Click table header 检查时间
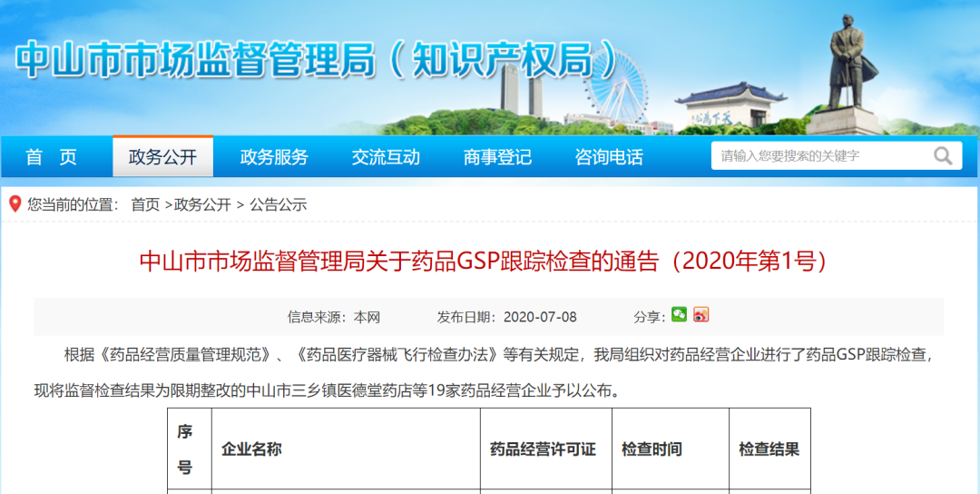This screenshot has height=494, width=980. pos(652,449)
